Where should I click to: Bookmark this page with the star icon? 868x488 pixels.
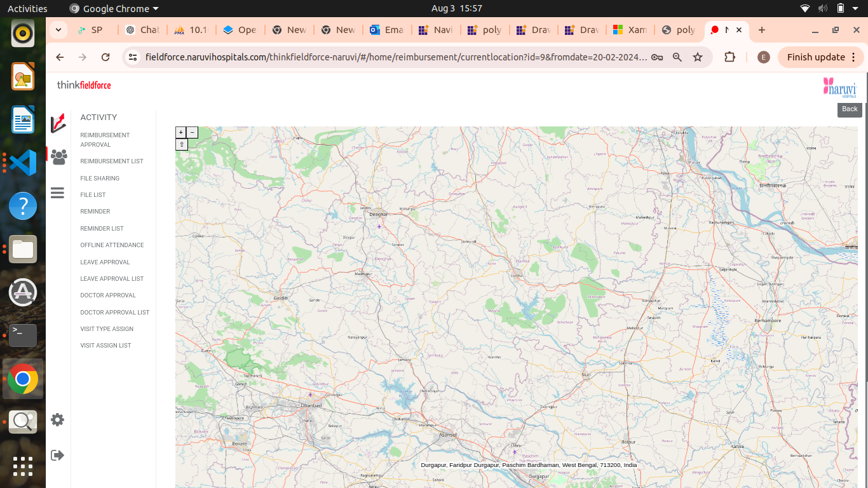(x=698, y=57)
